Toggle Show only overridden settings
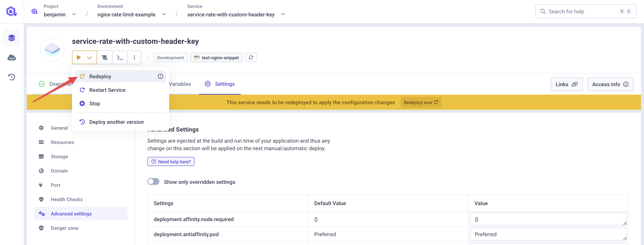 click(x=153, y=182)
